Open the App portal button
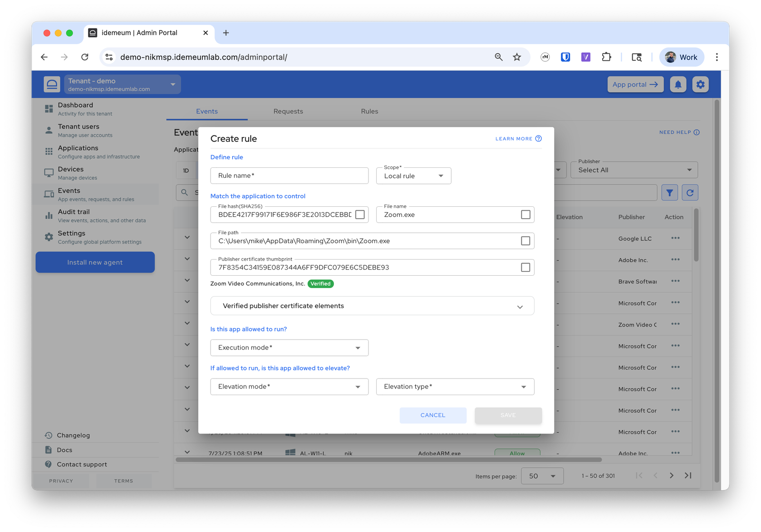The height and width of the screenshot is (532, 761). pos(635,85)
